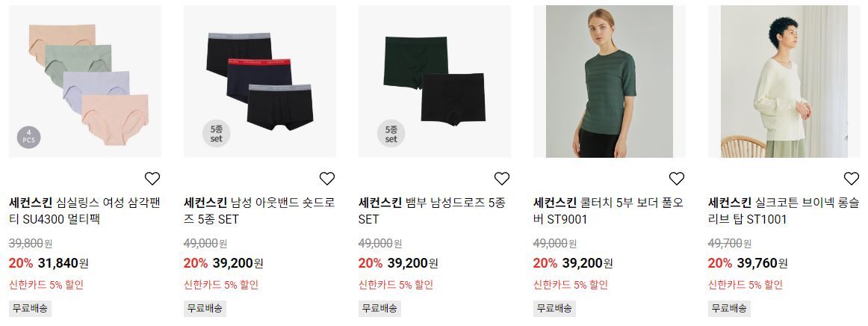
Task: Click 신한카드 5% 할인 under 뱀부 남성드로즈
Action: (x=396, y=285)
